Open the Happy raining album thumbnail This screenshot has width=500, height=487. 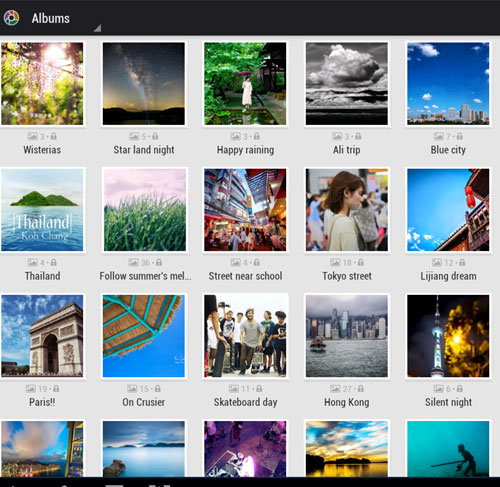pos(245,84)
